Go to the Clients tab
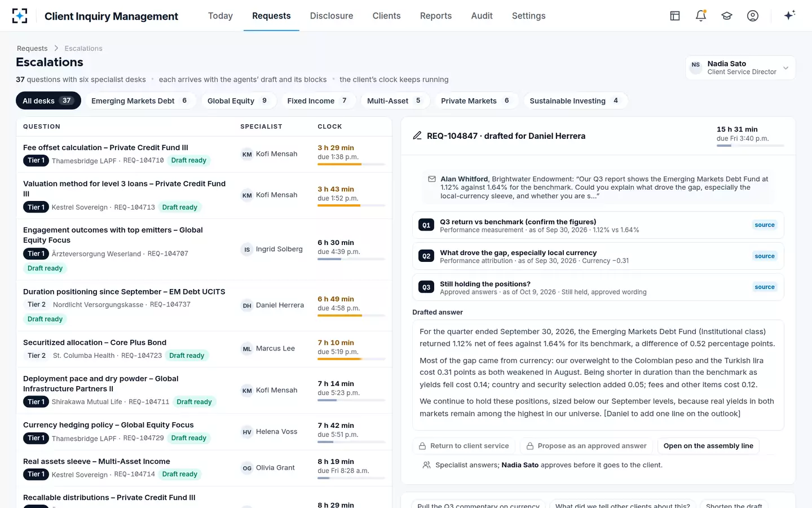This screenshot has height=508, width=812. 386,16
